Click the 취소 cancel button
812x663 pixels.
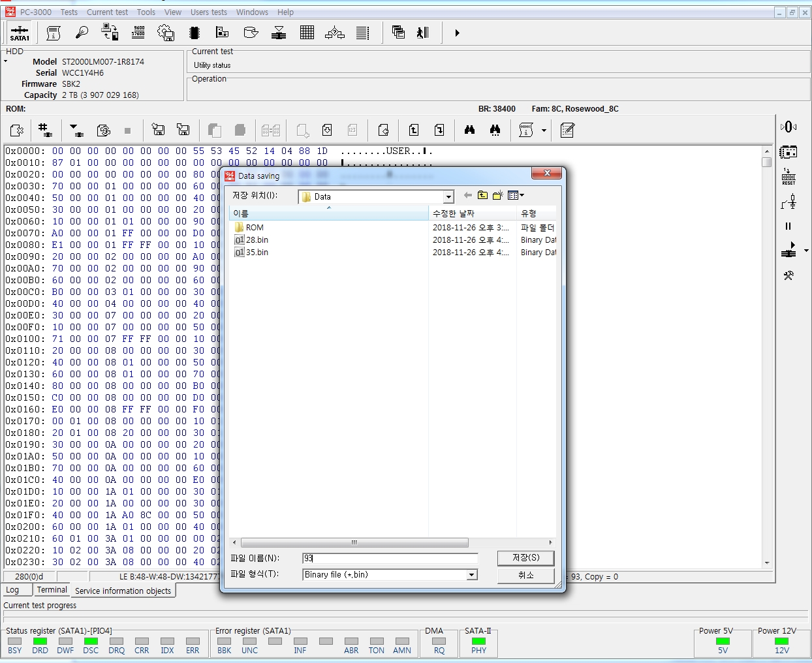(x=525, y=575)
